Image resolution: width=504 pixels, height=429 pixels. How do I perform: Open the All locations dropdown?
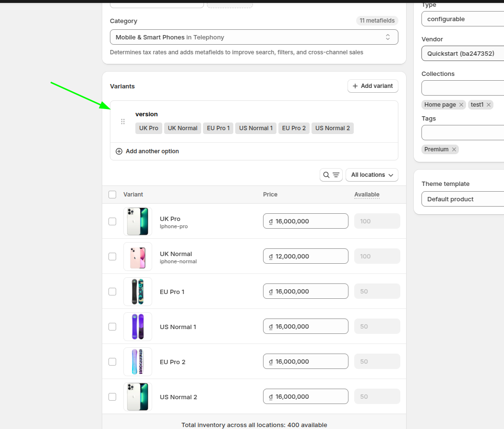pos(372,175)
